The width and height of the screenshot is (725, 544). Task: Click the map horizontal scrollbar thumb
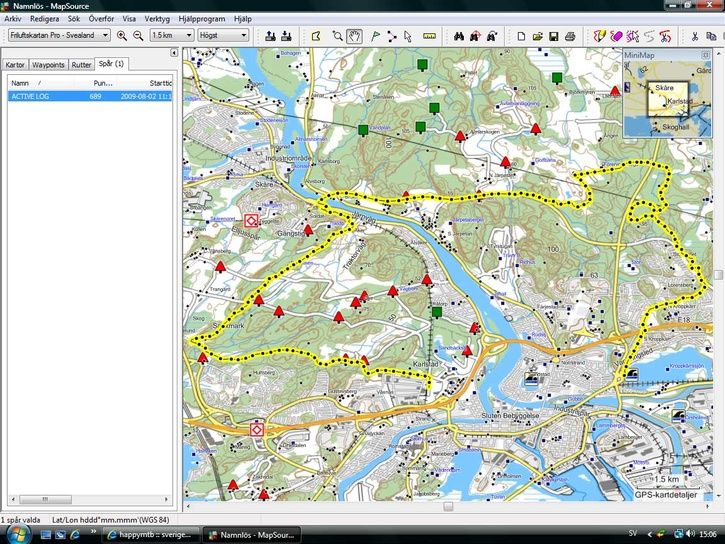448,507
